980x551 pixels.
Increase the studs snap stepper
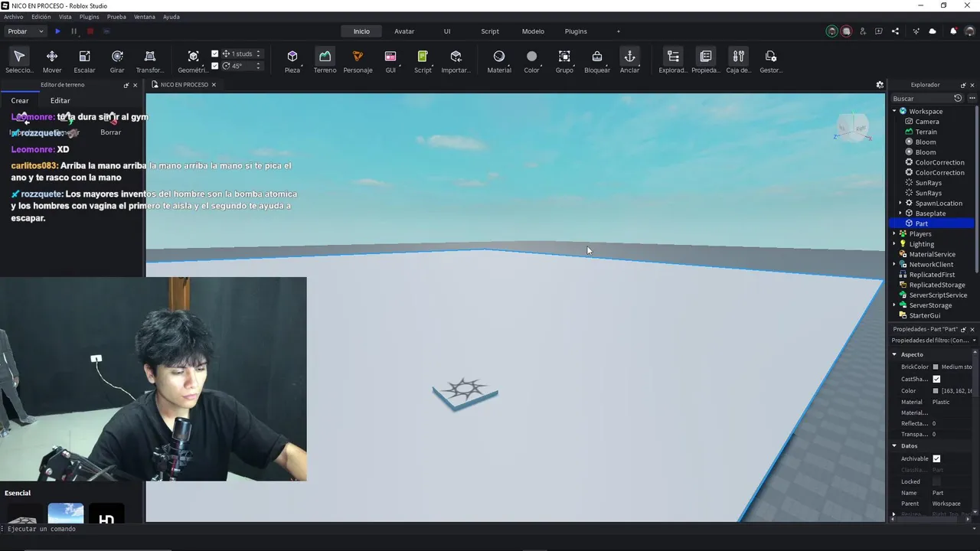coord(259,51)
